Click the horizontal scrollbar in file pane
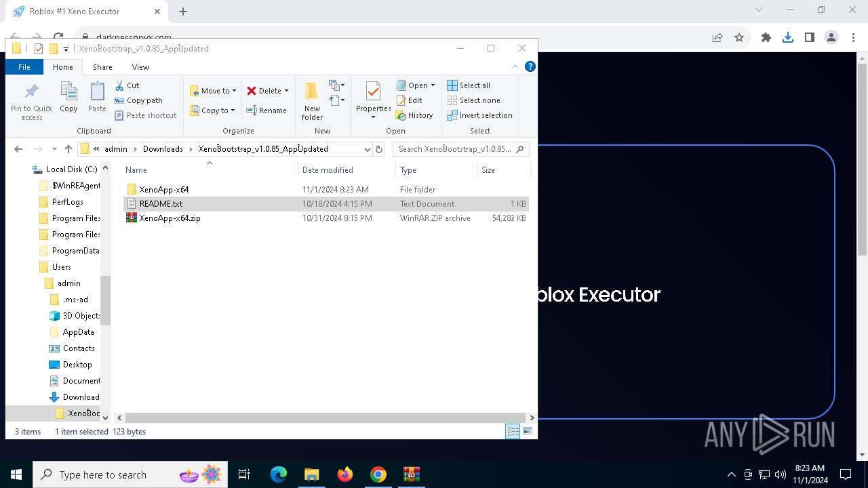The width and height of the screenshot is (868, 488). (x=325, y=418)
